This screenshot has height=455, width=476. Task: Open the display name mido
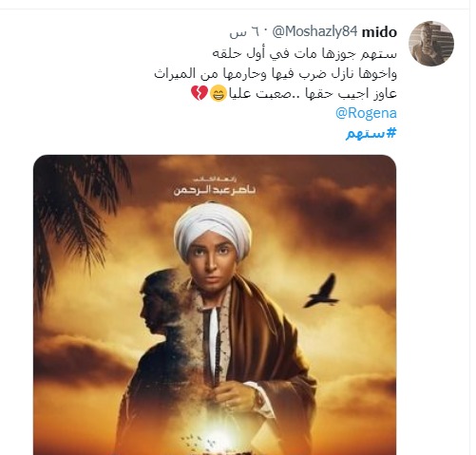pos(379,32)
